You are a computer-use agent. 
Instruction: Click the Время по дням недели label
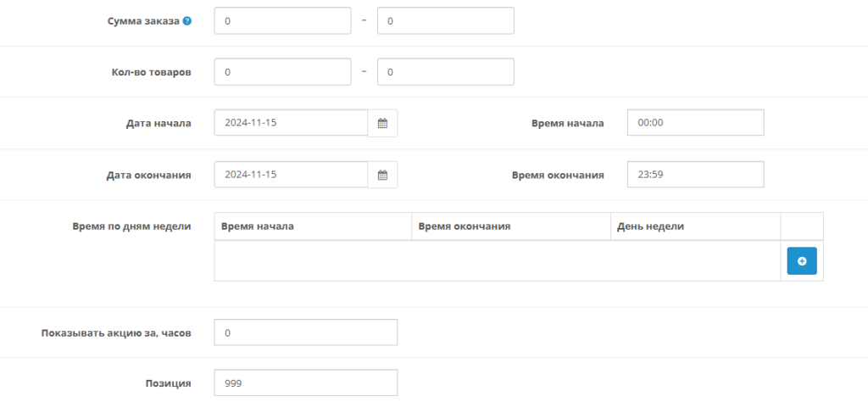click(x=133, y=226)
